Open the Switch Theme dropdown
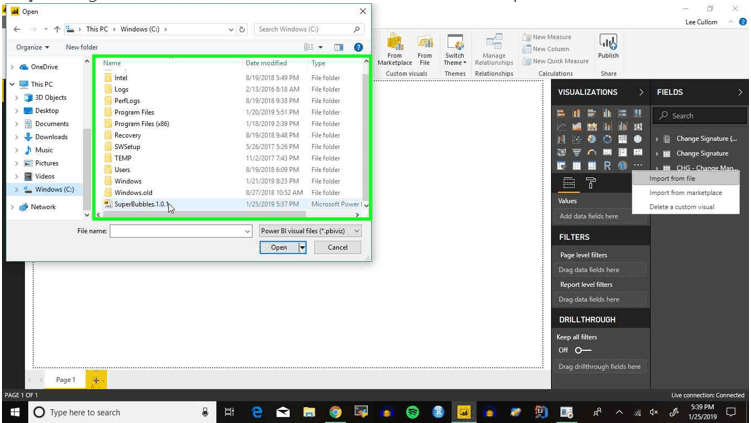Image resolution: width=751 pixels, height=423 pixels. click(455, 50)
